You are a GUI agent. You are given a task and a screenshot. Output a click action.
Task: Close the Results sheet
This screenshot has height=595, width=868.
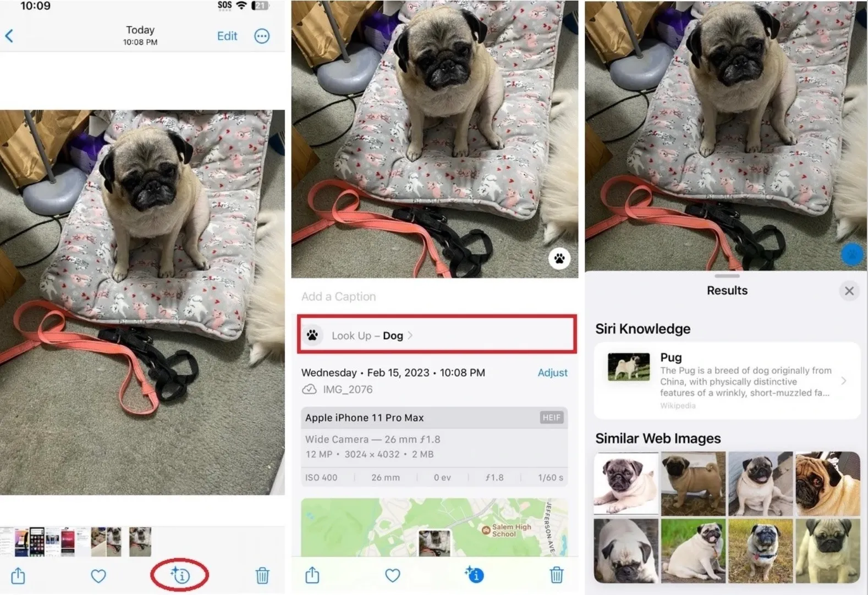849,290
